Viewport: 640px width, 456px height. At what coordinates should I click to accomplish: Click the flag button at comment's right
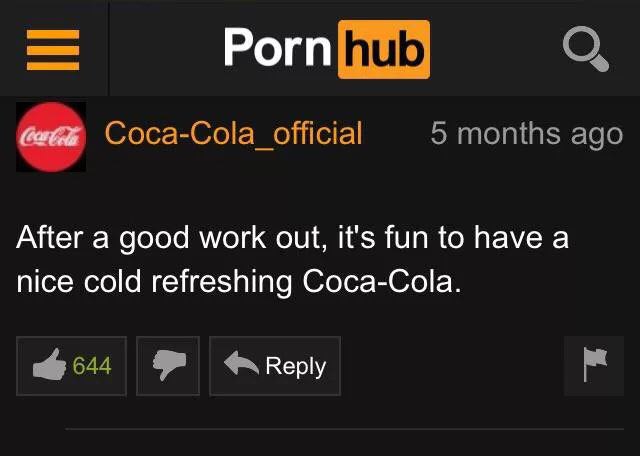click(x=594, y=366)
